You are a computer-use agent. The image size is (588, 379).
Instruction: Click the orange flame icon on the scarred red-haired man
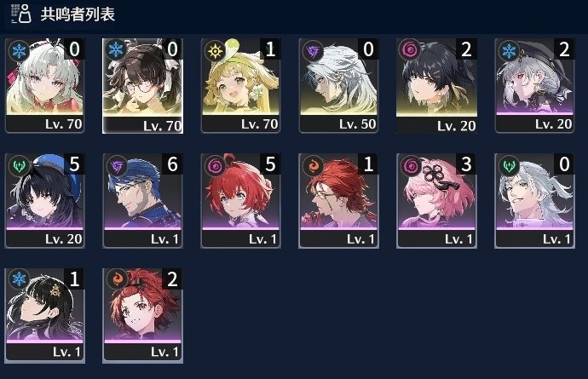[313, 165]
